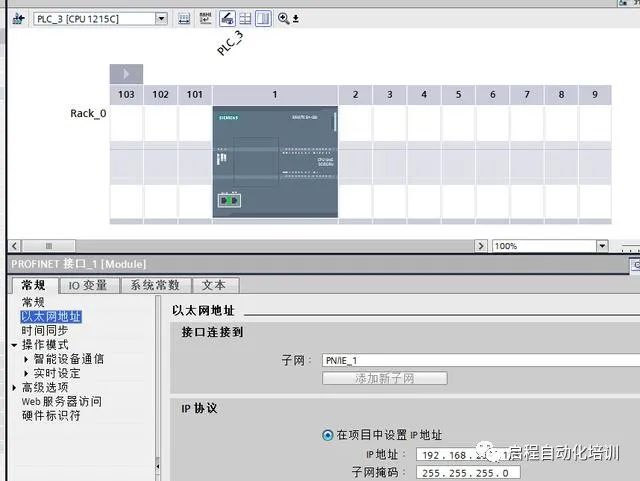Open the PLC_3 [CPU 1215C] device dropdown
640x481 pixels.
pos(161,19)
